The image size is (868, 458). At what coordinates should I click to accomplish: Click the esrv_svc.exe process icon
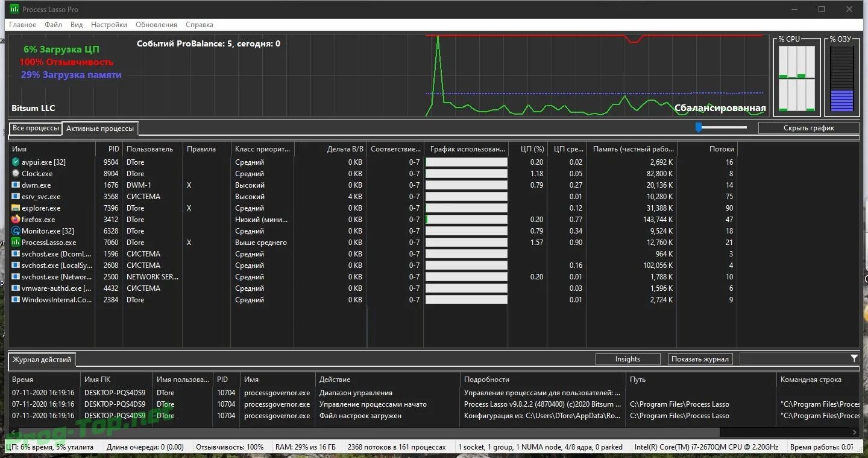16,196
